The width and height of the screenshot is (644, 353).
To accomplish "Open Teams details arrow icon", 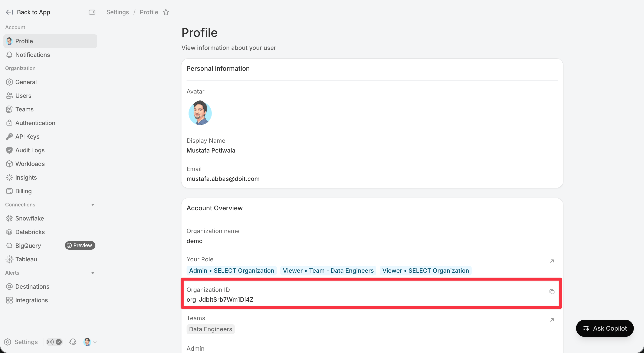I will (x=552, y=320).
